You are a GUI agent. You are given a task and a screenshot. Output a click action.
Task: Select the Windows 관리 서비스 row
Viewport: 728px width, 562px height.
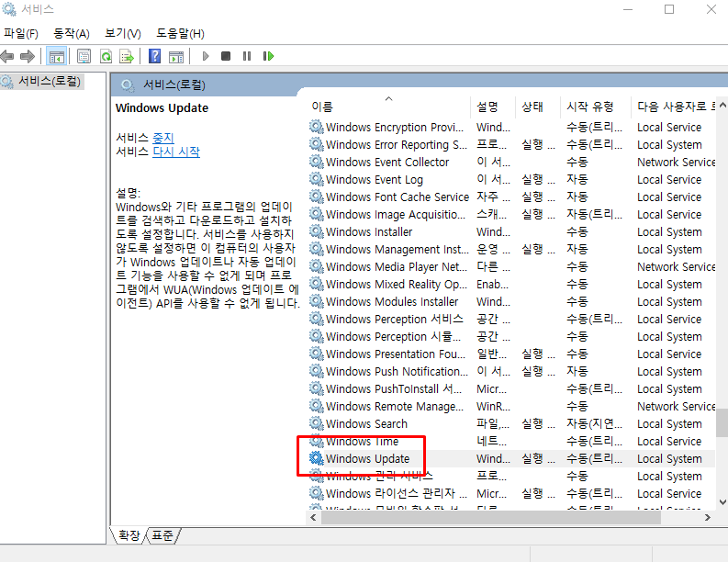coord(511,476)
